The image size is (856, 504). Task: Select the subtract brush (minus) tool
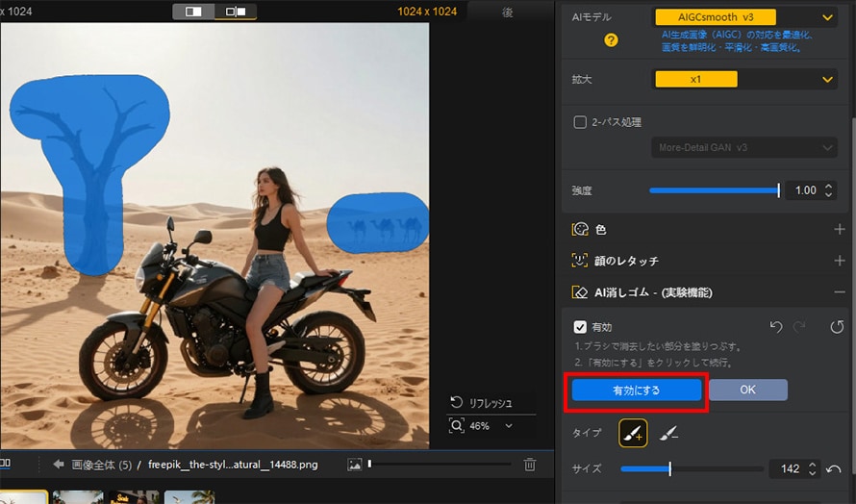[x=668, y=434]
